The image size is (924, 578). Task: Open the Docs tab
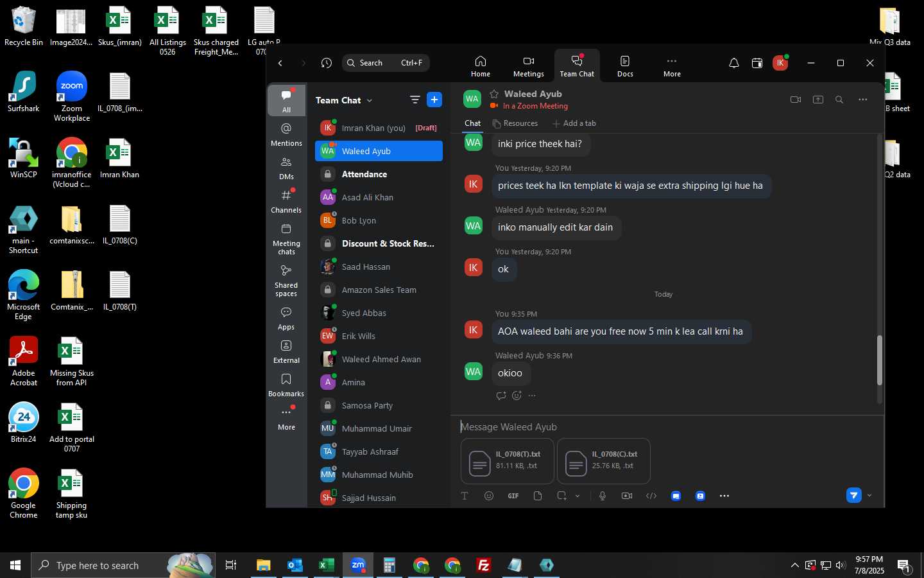pyautogui.click(x=625, y=66)
